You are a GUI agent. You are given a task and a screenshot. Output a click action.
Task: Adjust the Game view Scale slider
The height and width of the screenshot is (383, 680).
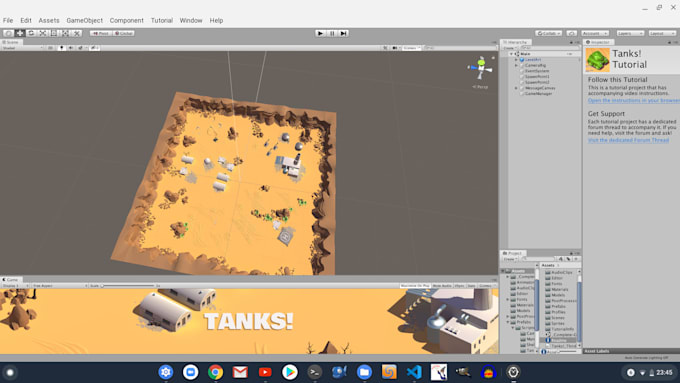[128, 286]
